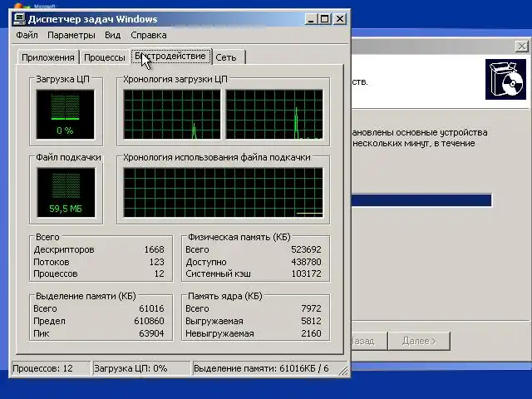Switch to the Сеть tab
The height and width of the screenshot is (399, 532).
(x=226, y=57)
